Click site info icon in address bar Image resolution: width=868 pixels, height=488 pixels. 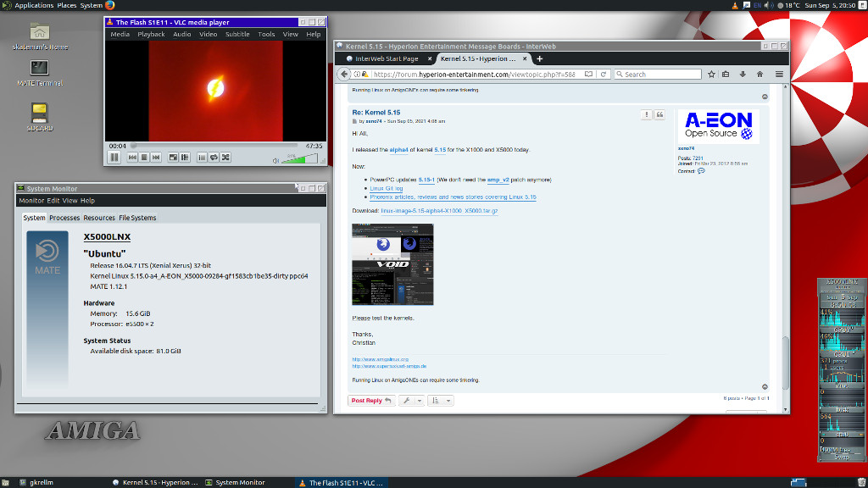click(357, 75)
